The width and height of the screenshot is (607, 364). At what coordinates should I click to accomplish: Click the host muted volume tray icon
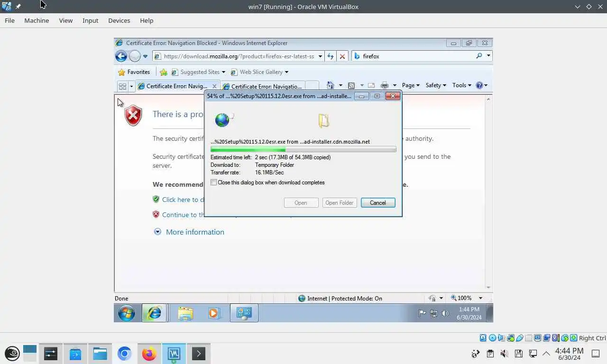(x=504, y=354)
